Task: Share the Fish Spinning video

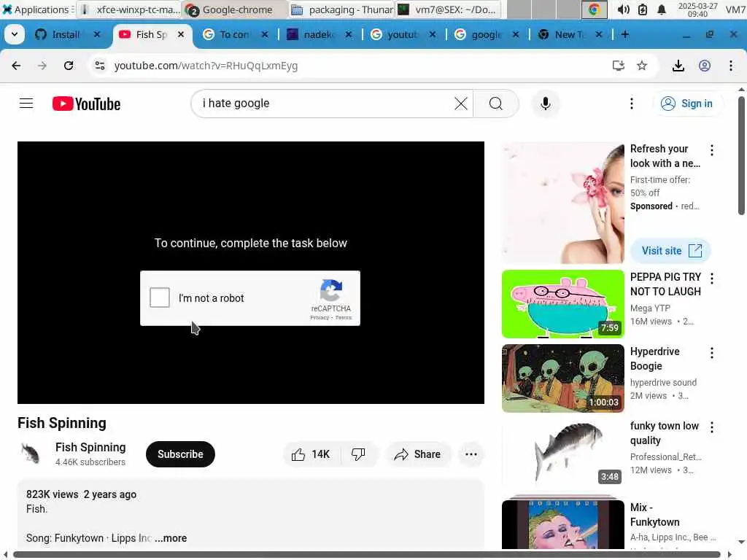Action: click(417, 454)
